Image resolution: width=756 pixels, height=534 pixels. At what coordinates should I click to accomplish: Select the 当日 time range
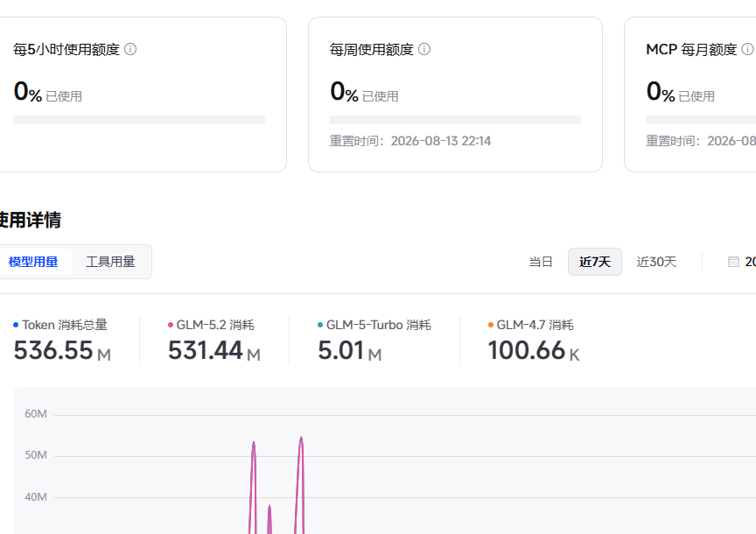click(x=541, y=262)
